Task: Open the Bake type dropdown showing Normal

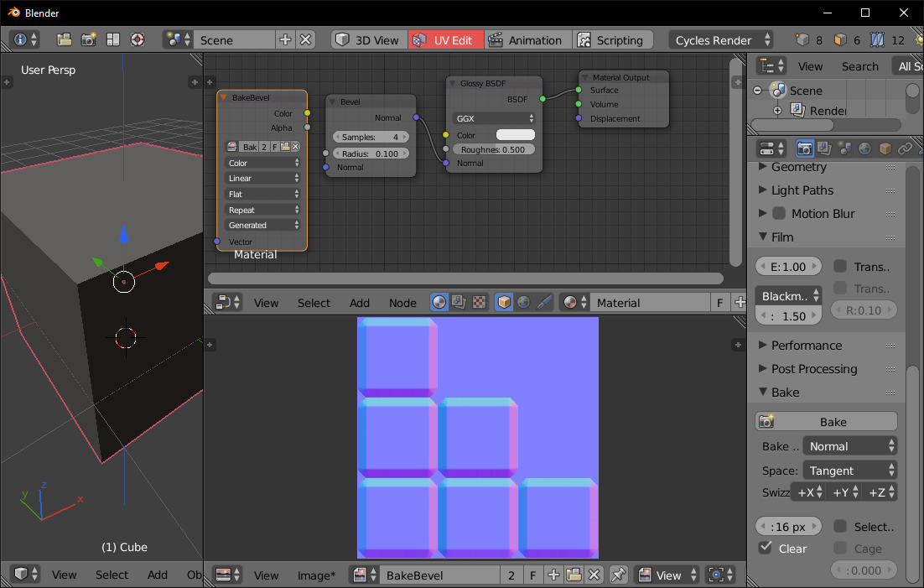Action: [x=849, y=446]
